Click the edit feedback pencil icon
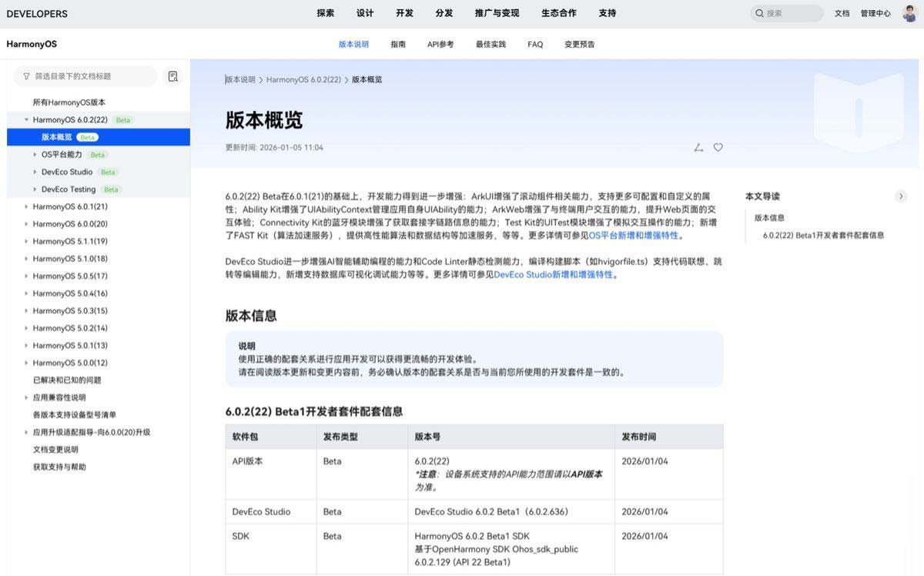Image resolution: width=924 pixels, height=576 pixels. (698, 147)
